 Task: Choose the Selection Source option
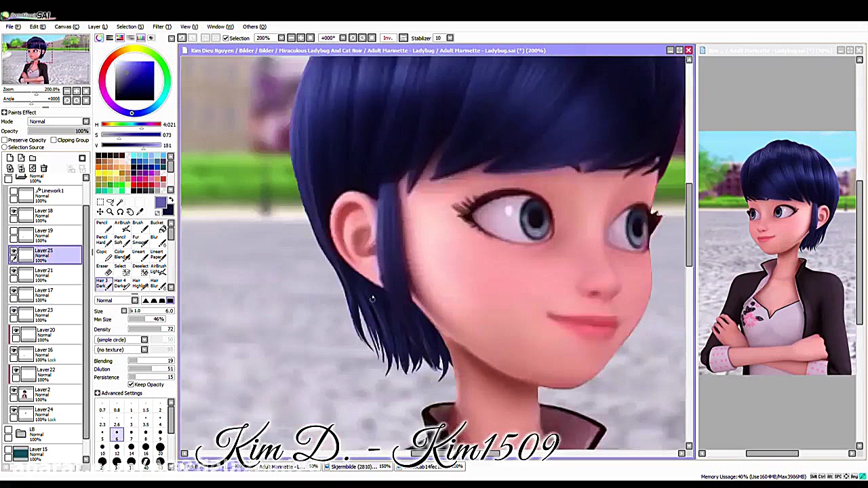pos(5,148)
